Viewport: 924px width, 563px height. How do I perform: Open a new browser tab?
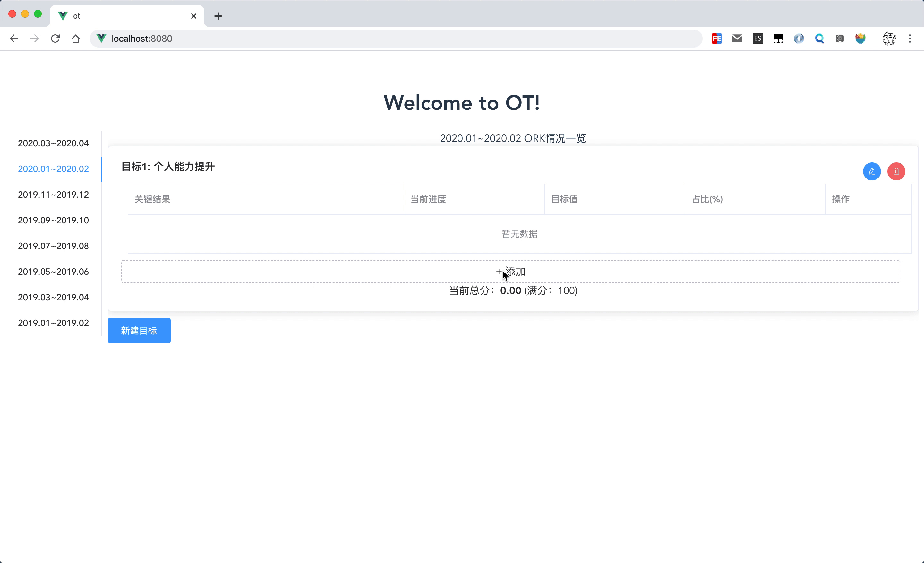click(218, 16)
